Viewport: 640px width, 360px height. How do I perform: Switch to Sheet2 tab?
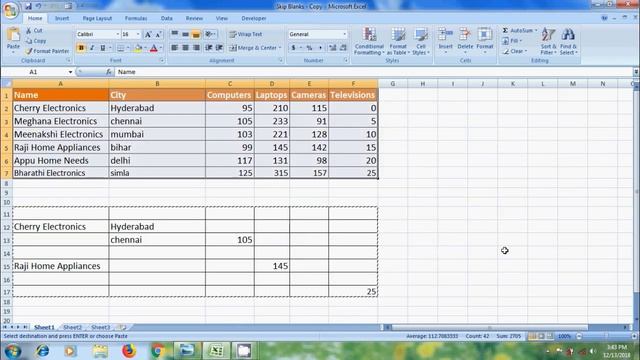(73, 327)
